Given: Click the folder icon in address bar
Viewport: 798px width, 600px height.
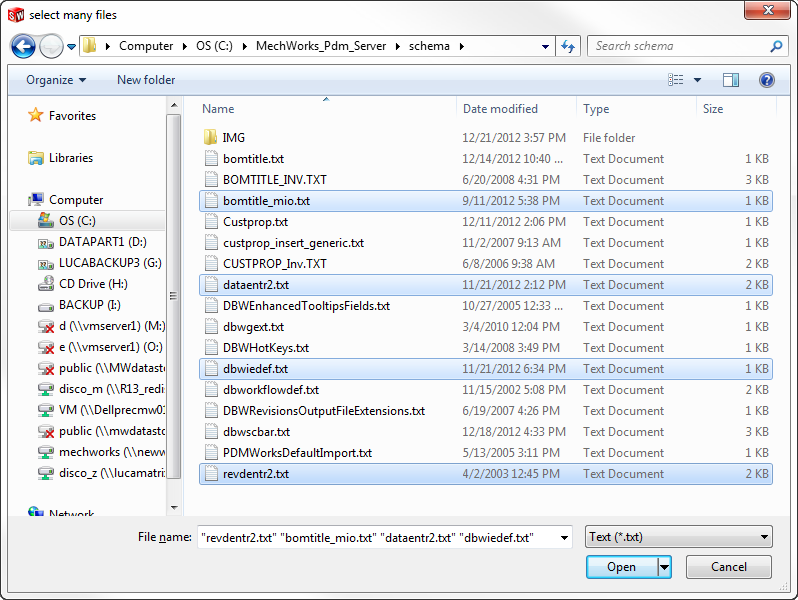Looking at the screenshot, I should tap(90, 46).
